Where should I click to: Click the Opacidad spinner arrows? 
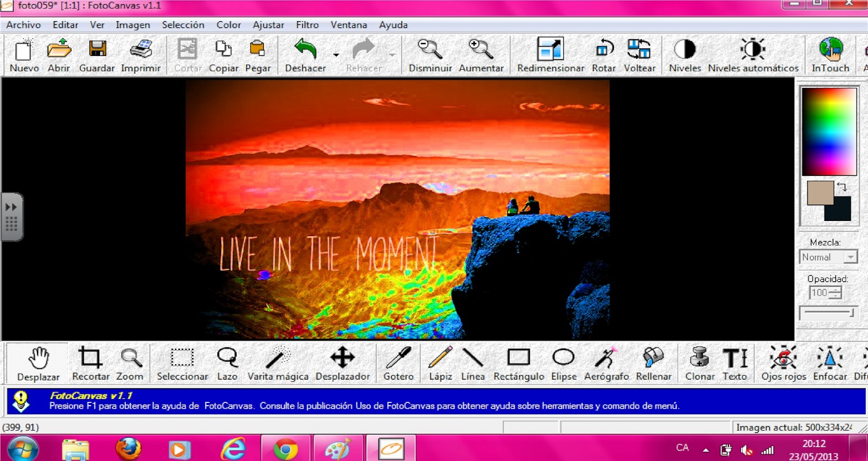[x=835, y=293]
